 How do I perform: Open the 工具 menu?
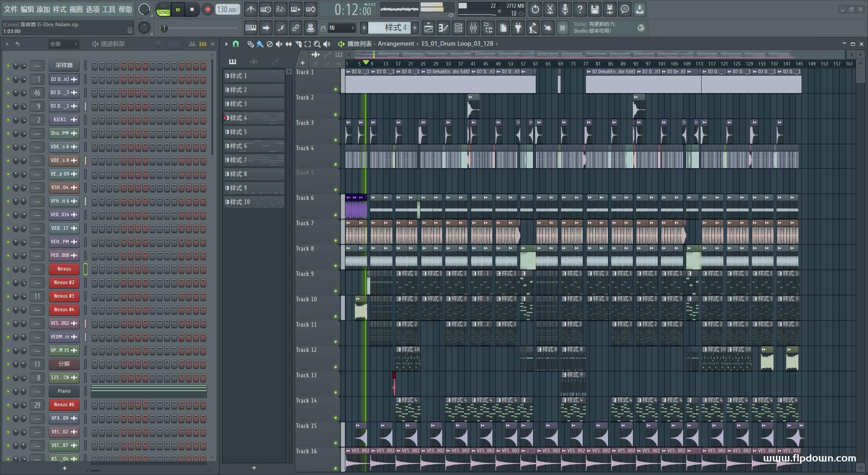[x=109, y=9]
